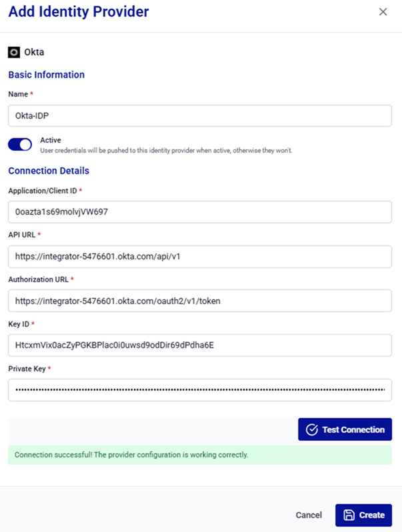Cancel adding the identity provider
402x532 pixels.
[x=309, y=515]
